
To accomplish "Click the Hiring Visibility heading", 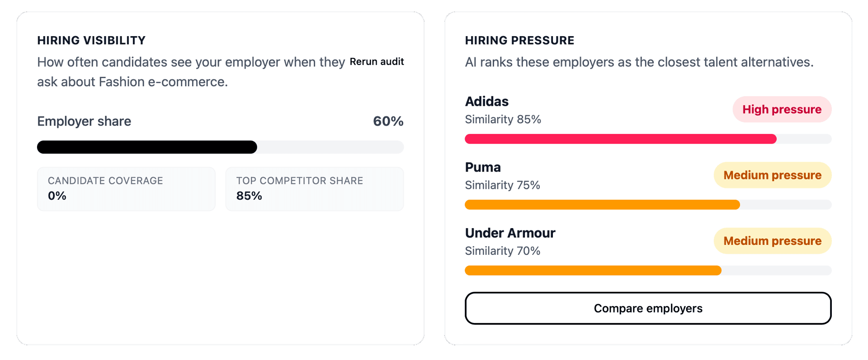I will click(x=91, y=41).
